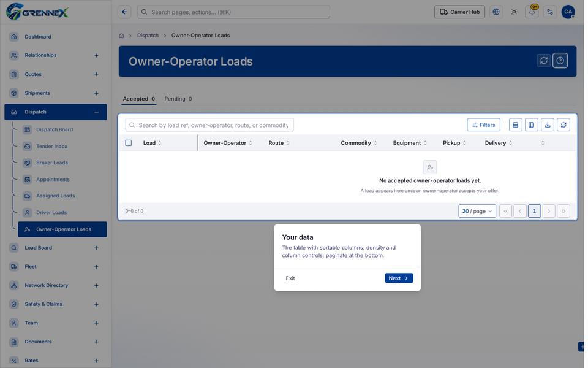The image size is (588, 368).
Task: Open the column settings icon
Action: [x=532, y=125]
